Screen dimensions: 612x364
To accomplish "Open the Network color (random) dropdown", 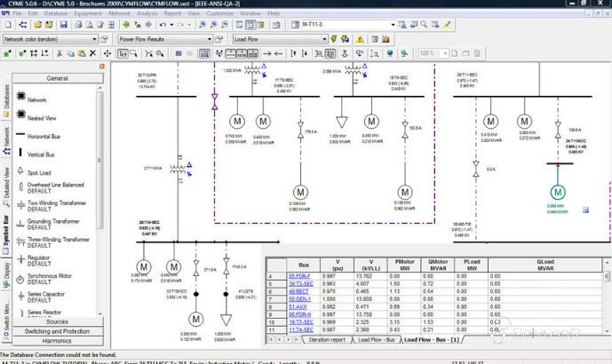I will (x=51, y=39).
